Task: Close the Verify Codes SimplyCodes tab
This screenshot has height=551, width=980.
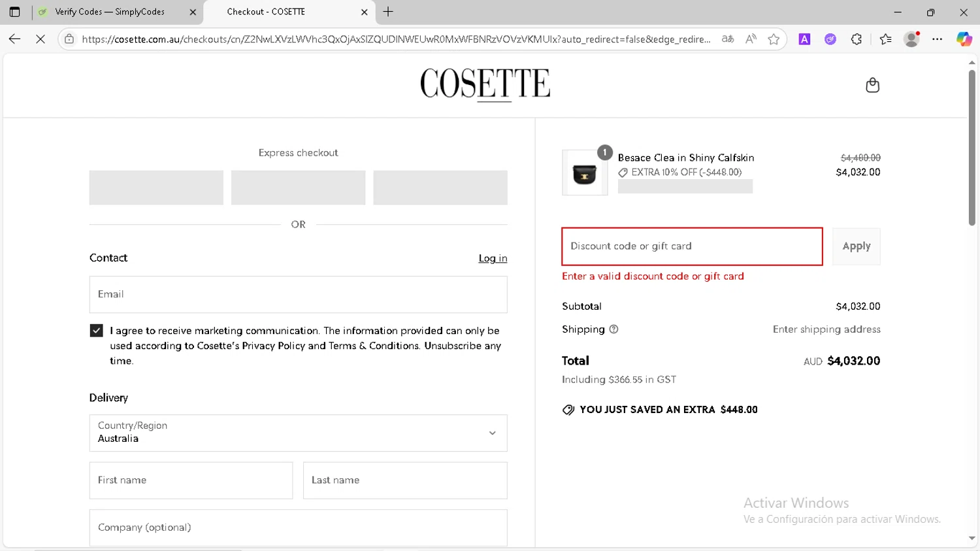Action: (x=193, y=12)
